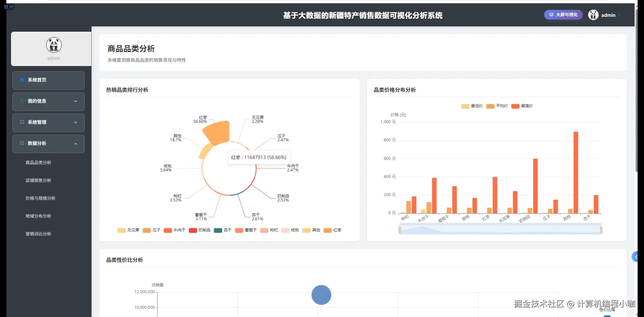Click left handle of price chart zoom slider

[x=400, y=230]
